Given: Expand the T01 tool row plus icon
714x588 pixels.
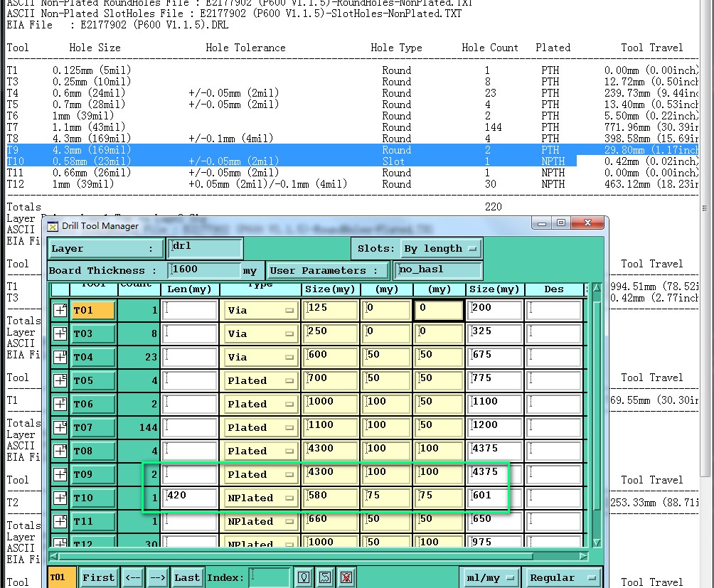Looking at the screenshot, I should coord(60,311).
